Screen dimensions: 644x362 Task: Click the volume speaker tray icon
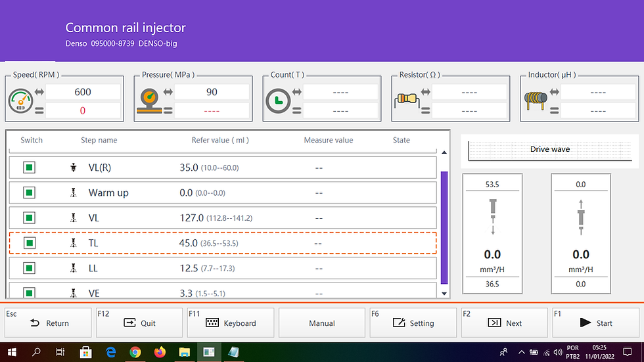tap(558, 352)
